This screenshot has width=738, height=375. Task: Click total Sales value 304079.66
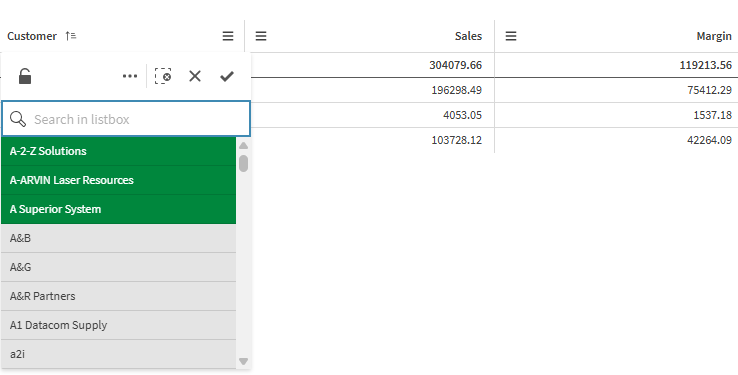click(x=456, y=65)
